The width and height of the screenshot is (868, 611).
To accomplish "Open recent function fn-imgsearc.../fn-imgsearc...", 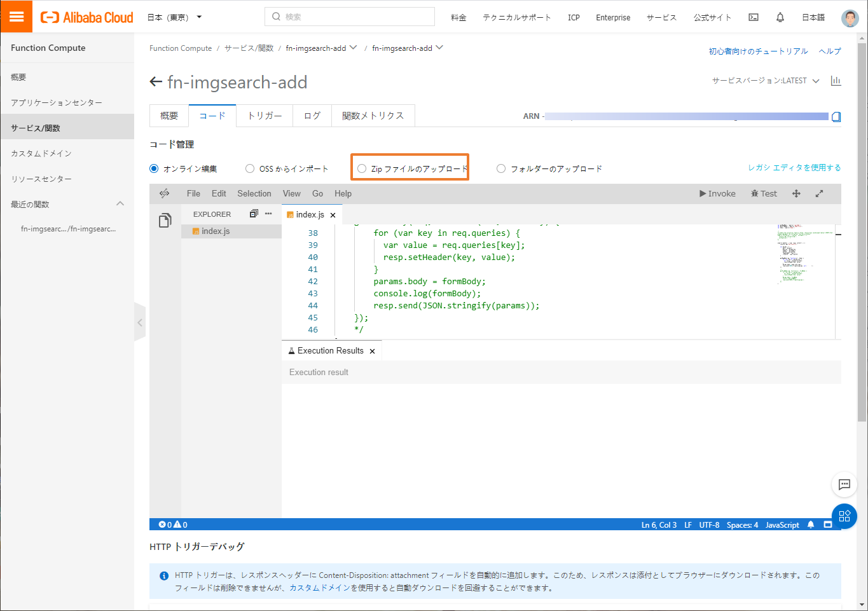I will coord(69,229).
